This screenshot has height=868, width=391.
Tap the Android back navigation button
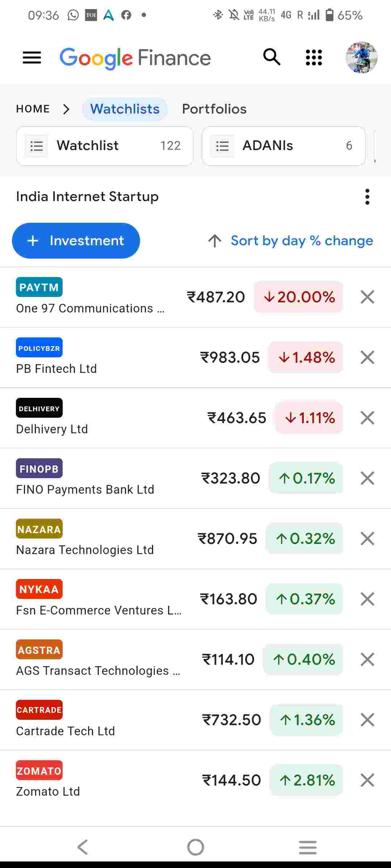pyautogui.click(x=83, y=847)
